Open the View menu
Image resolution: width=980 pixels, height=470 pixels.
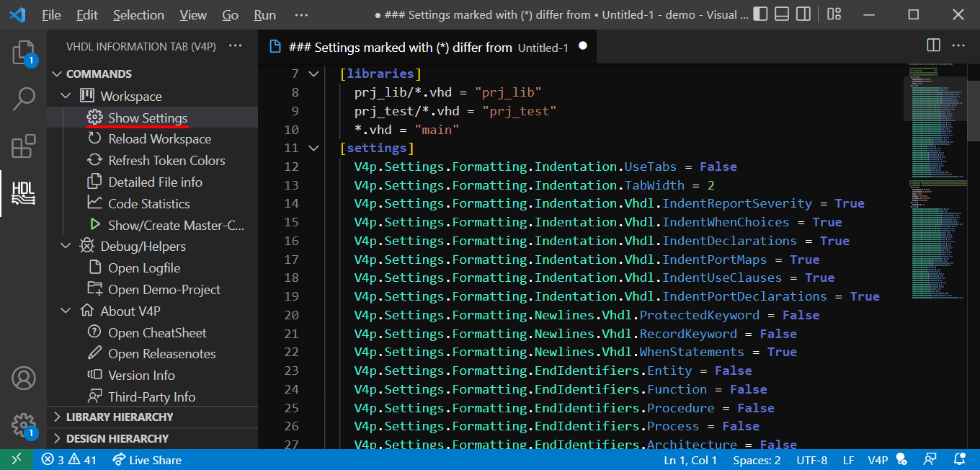click(x=193, y=14)
